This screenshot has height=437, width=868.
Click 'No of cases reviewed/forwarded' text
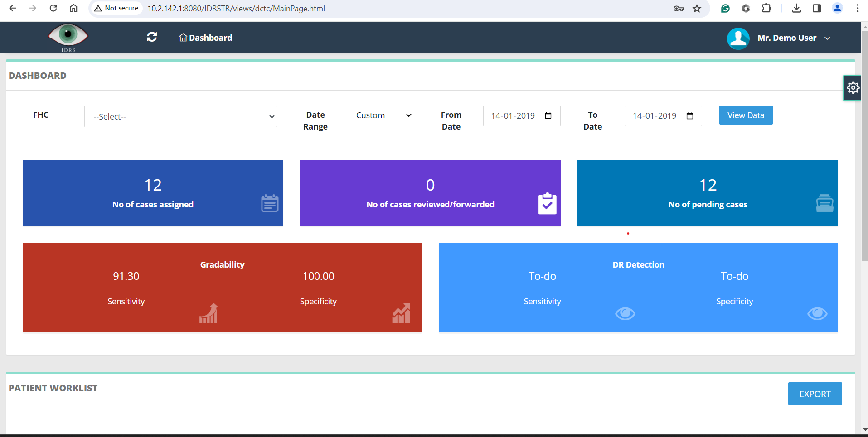[430, 205]
